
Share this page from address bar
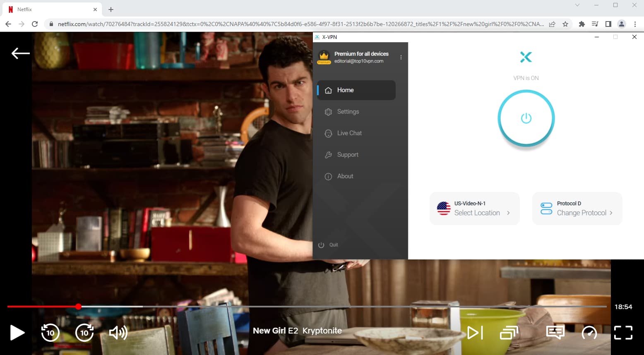552,24
